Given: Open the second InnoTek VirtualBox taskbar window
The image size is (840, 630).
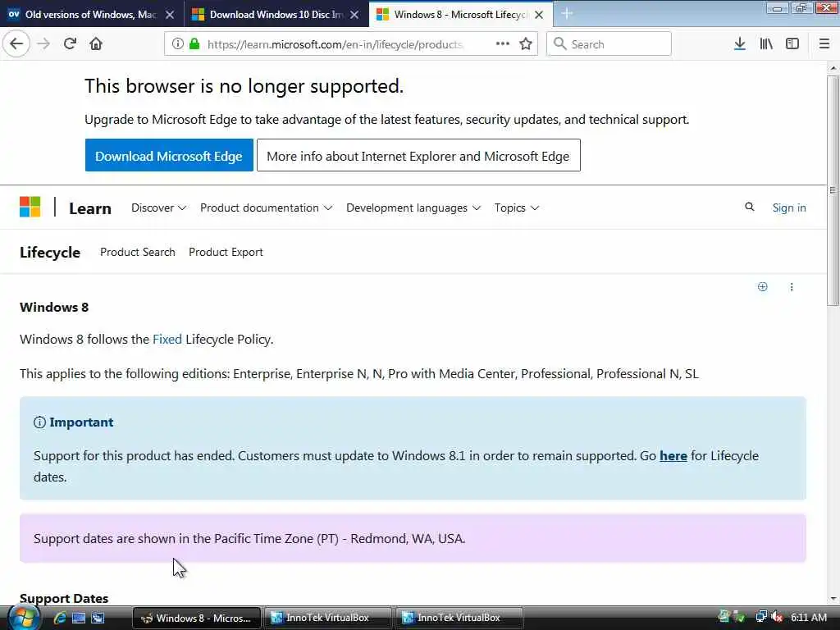Looking at the screenshot, I should (459, 618).
